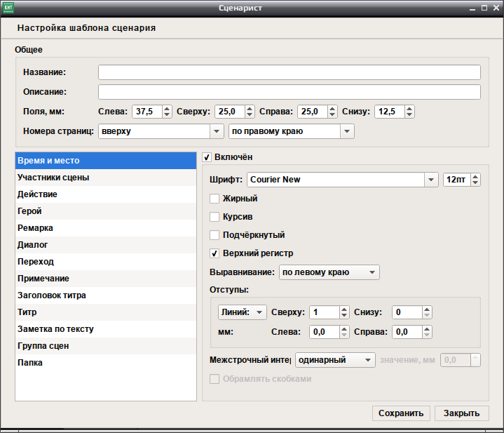Toggle the Включён checkbox

[x=207, y=157]
